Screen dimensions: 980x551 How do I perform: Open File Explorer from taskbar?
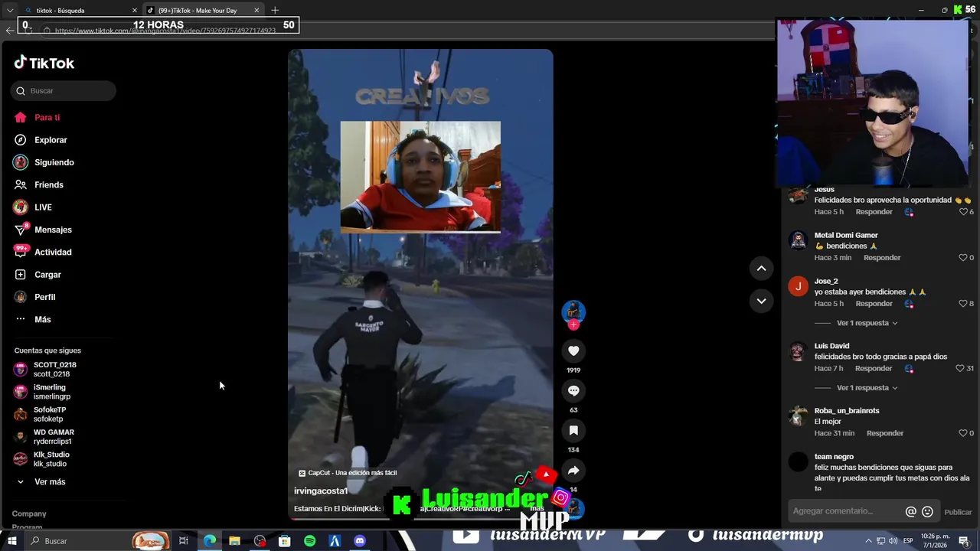pyautogui.click(x=234, y=541)
